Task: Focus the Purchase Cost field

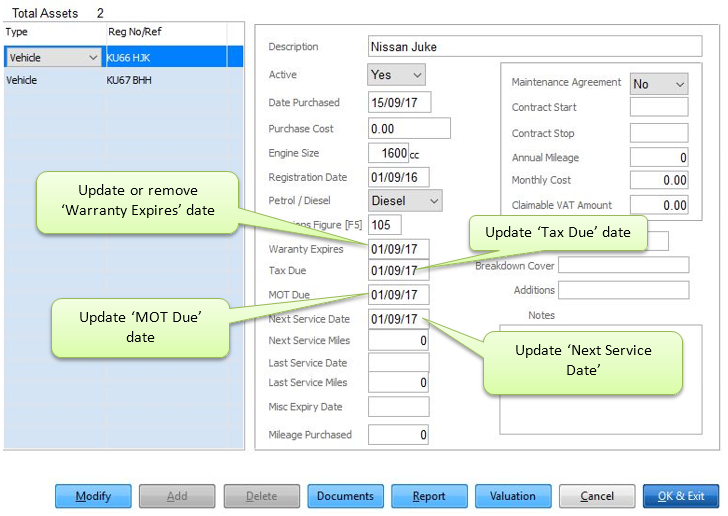Action: point(409,128)
